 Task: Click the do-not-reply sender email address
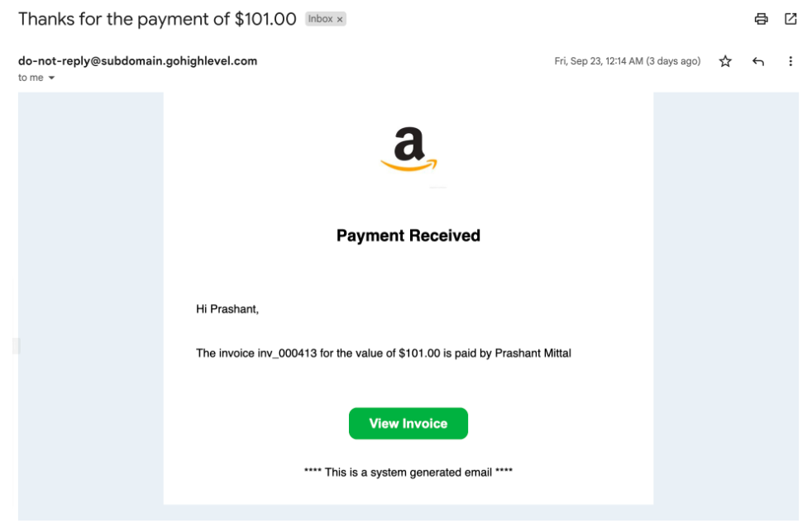[x=137, y=60]
